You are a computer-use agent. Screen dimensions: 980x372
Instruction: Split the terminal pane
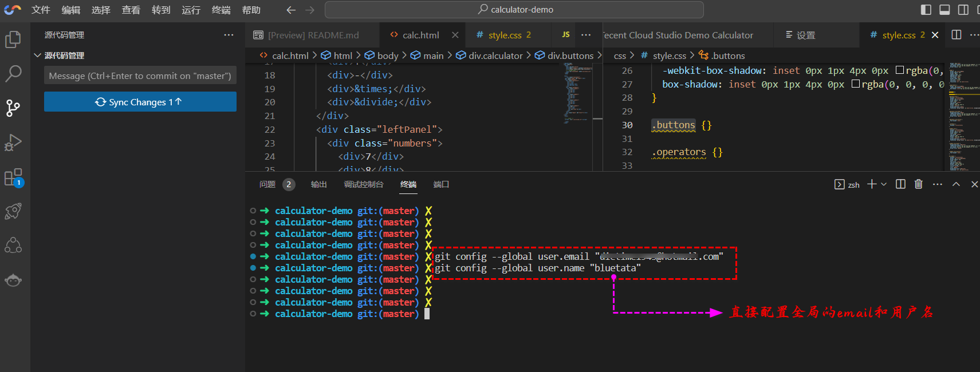900,184
